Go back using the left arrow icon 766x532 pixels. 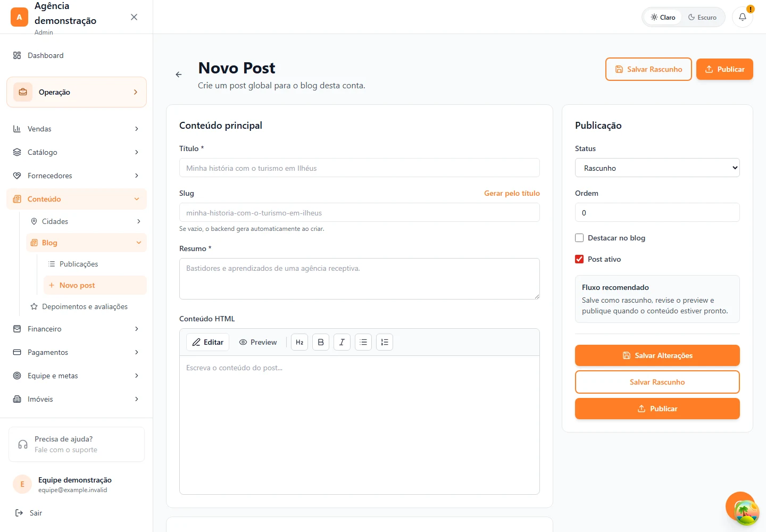point(179,74)
